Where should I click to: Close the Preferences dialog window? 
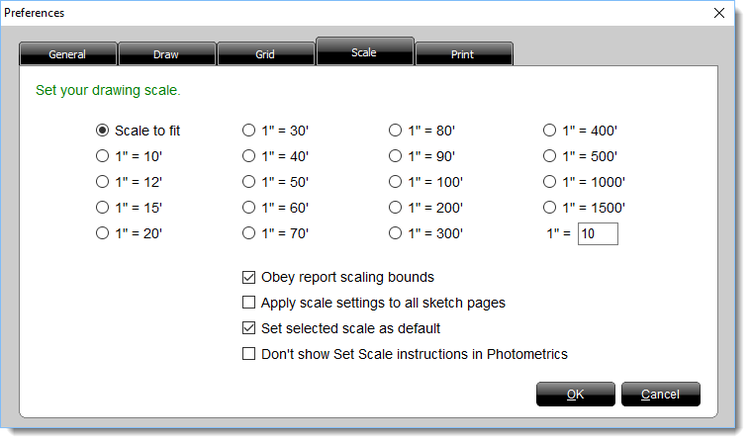point(719,13)
